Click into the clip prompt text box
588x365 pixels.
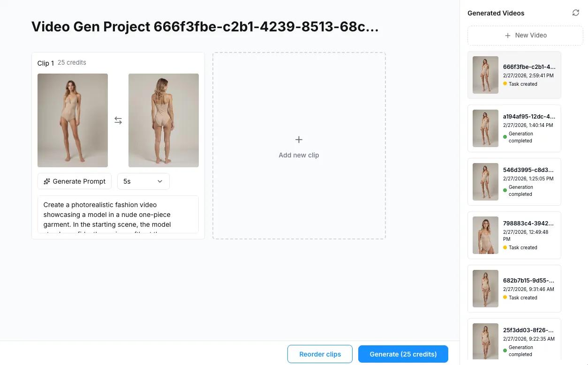118,215
